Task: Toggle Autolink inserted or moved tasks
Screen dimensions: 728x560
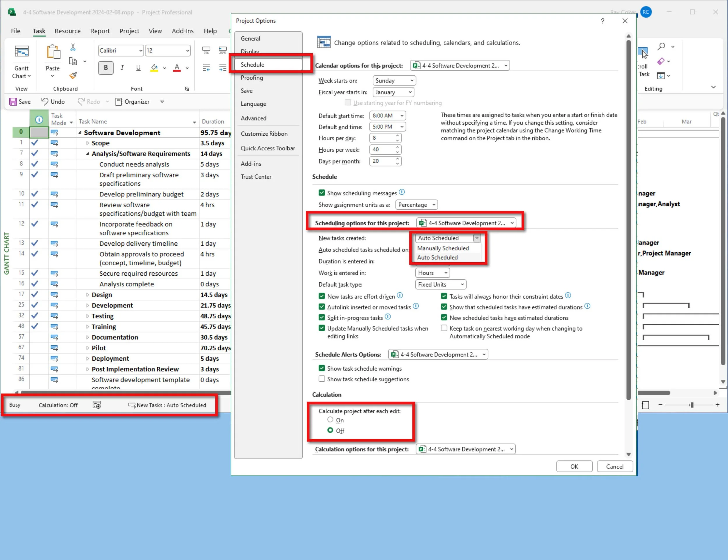Action: click(322, 306)
